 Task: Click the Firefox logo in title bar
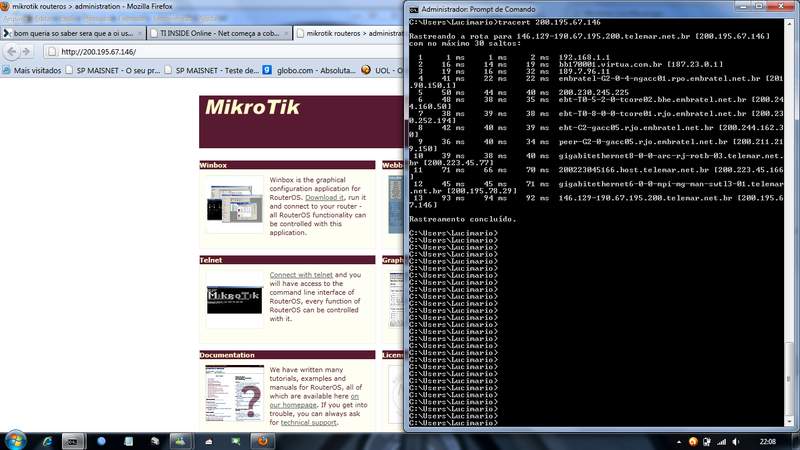5,6
